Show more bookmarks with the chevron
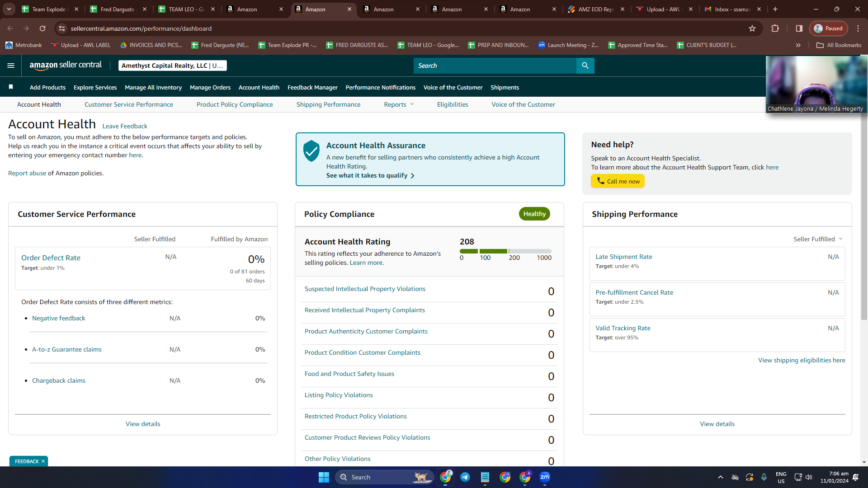The image size is (868, 488). coord(798,45)
